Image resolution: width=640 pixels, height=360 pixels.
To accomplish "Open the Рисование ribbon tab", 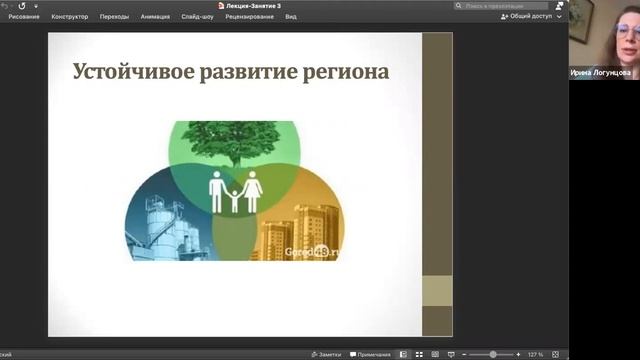I will point(24,17).
